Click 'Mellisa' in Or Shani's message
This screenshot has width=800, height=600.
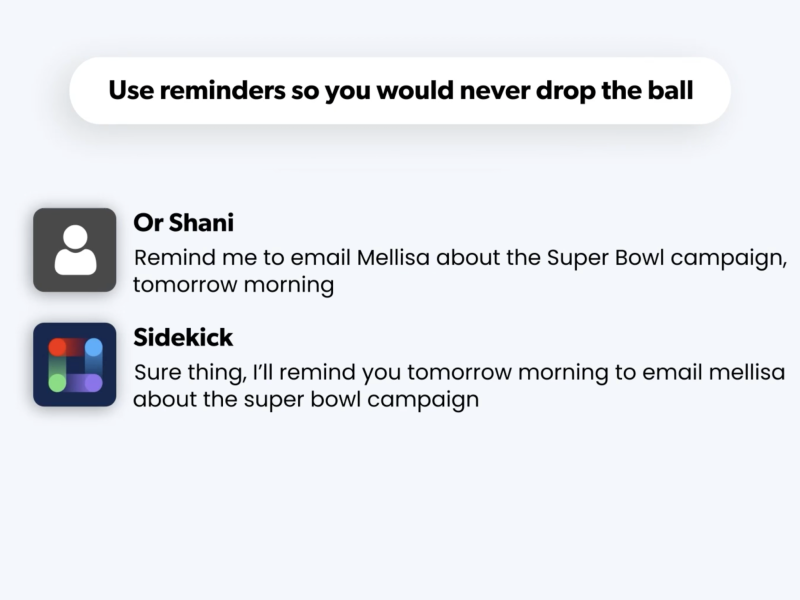[393, 258]
